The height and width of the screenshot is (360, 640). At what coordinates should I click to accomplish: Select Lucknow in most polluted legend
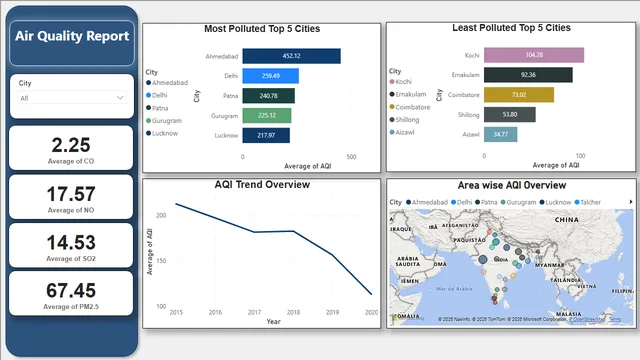tap(162, 133)
